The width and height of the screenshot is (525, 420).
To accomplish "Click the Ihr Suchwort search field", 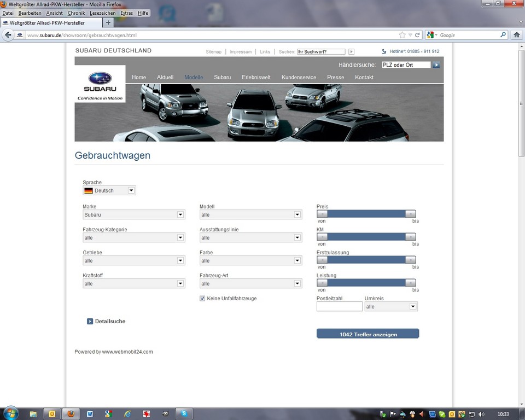I will [321, 51].
